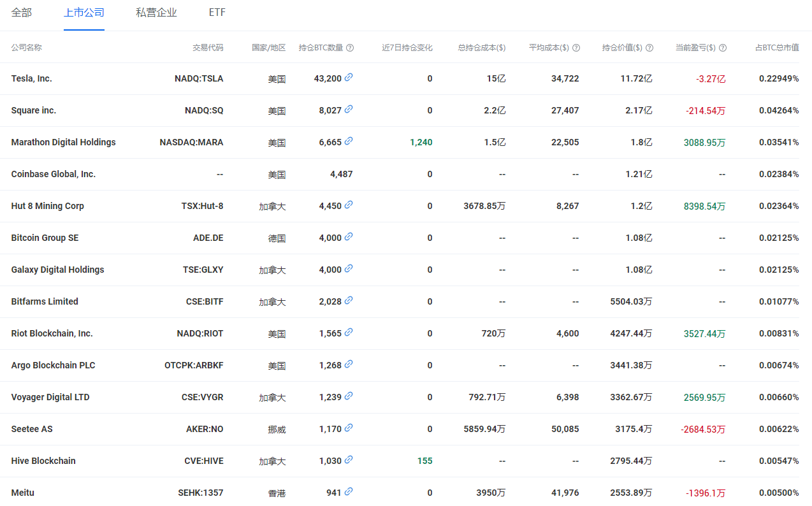812x506 pixels.
Task: Select Galaxy Digital Holdings company name
Action: (x=58, y=270)
